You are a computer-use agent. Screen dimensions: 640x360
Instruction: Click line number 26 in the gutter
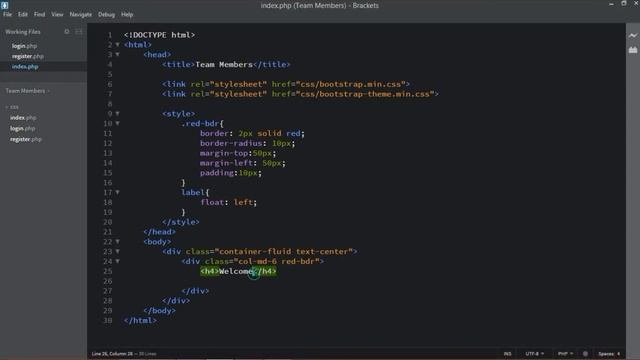[x=108, y=281]
